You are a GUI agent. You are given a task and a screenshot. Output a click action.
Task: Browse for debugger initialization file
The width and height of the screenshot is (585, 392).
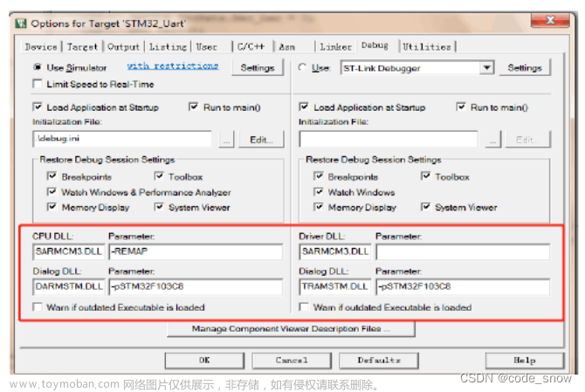click(492, 140)
